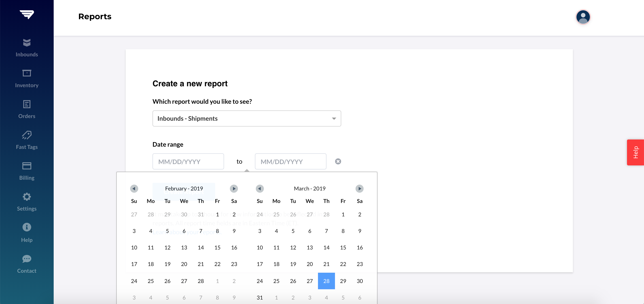Screen dimensions: 644x304
Task: Pick March 20 in the calendar
Action: pyautogui.click(x=310, y=264)
